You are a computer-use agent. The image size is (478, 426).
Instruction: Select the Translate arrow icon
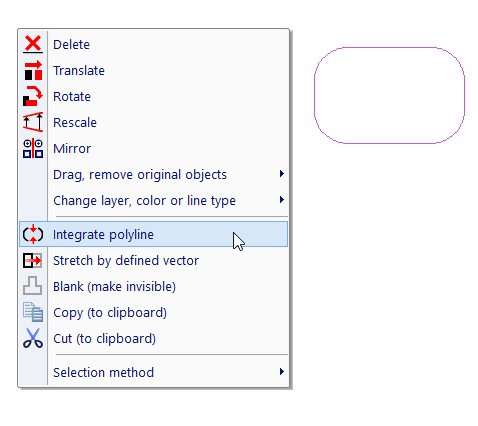[33, 70]
